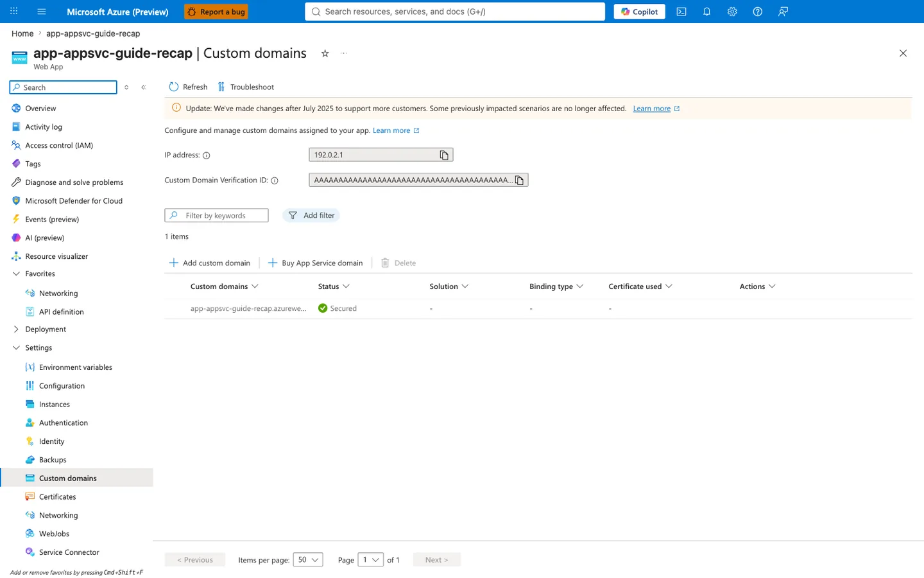Image resolution: width=924 pixels, height=578 pixels.
Task: Open the notifications bell
Action: [706, 12]
